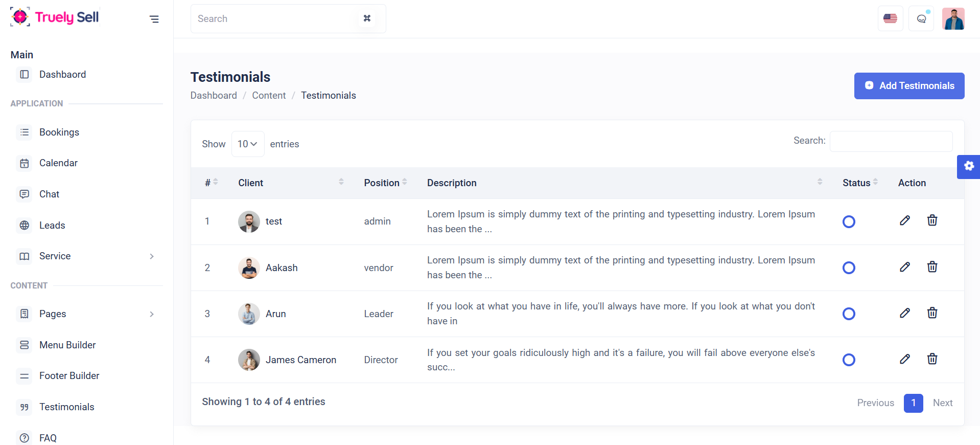Open Bookings from the sidebar
The height and width of the screenshot is (445, 980).
click(59, 132)
